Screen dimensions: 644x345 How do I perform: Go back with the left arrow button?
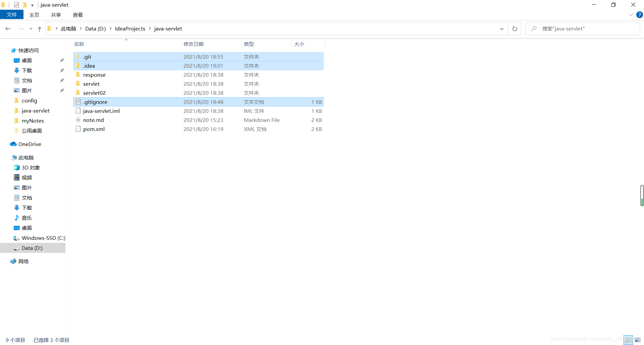point(8,29)
